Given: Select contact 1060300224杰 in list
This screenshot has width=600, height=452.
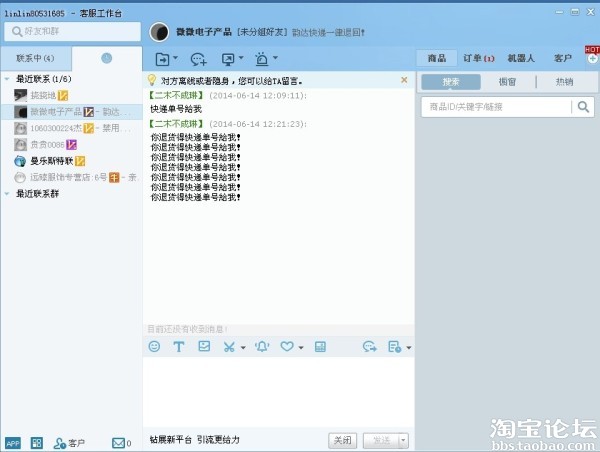Looking at the screenshot, I should click(x=72, y=128).
